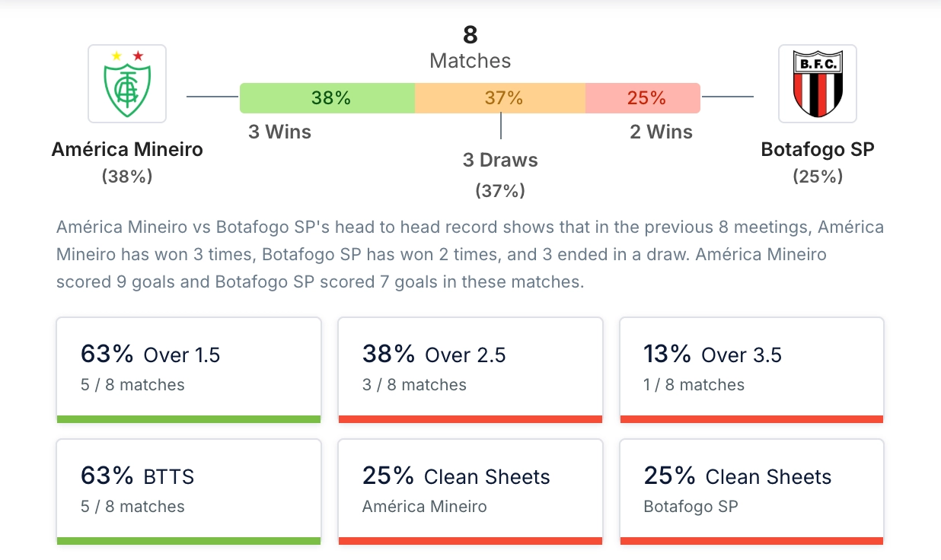941x560 pixels.
Task: Select the 63% Over 1.5 stat card
Action: (189, 367)
